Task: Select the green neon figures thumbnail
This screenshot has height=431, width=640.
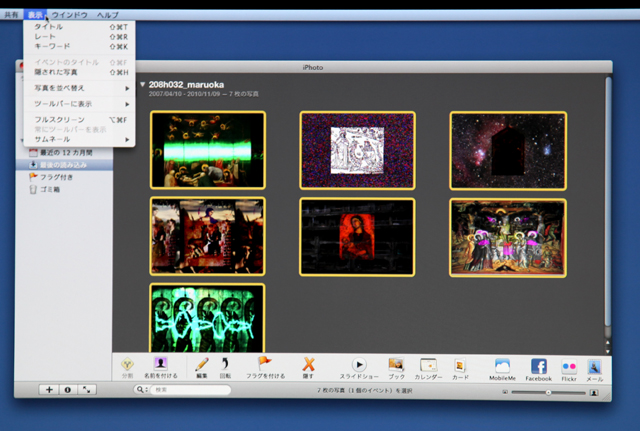Action: click(x=207, y=318)
